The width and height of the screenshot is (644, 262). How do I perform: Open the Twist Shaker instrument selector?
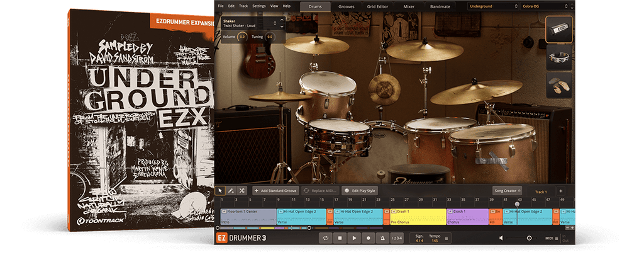[x=250, y=23]
